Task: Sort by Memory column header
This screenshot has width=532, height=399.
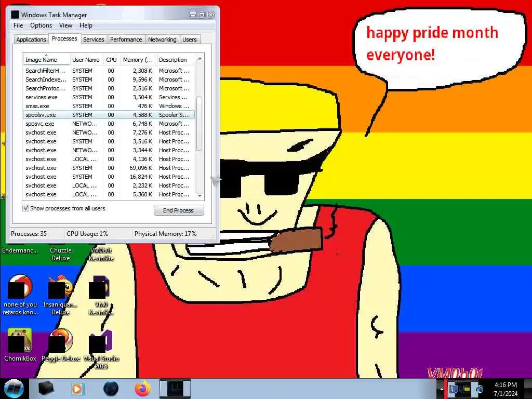Action: 138,60
